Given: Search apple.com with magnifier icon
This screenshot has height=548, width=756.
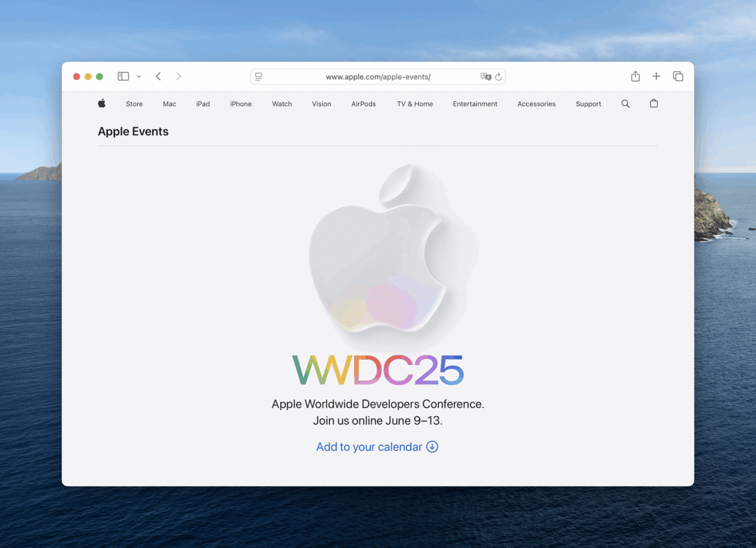Looking at the screenshot, I should pyautogui.click(x=625, y=104).
